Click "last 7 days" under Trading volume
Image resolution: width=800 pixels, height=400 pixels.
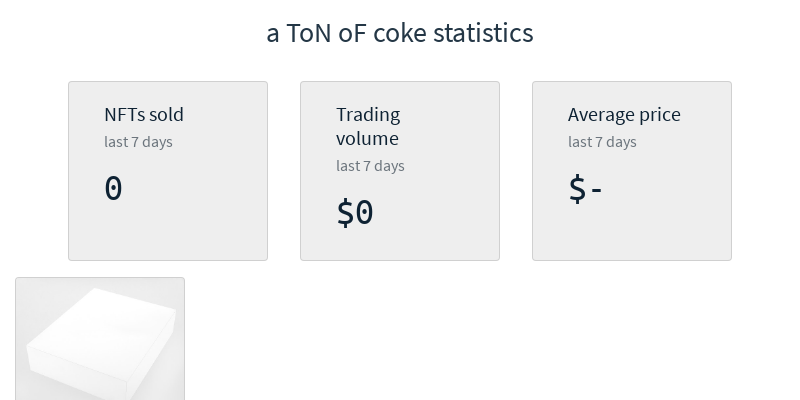click(x=370, y=166)
